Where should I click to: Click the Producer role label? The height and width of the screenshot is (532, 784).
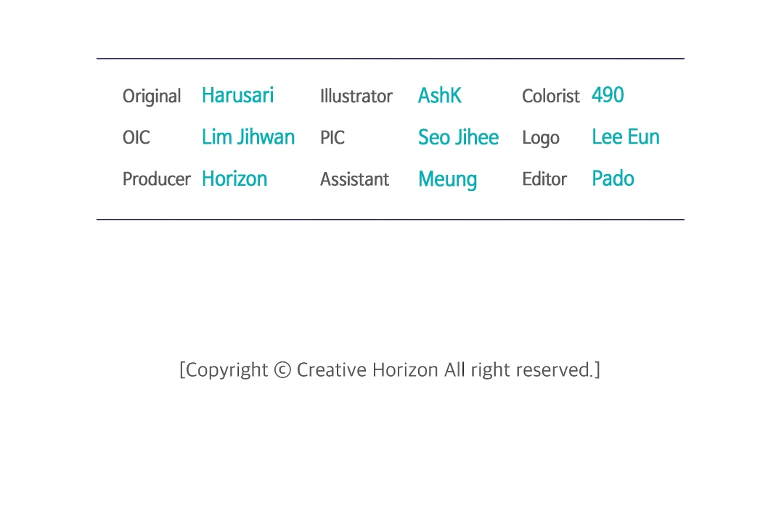pos(156,179)
